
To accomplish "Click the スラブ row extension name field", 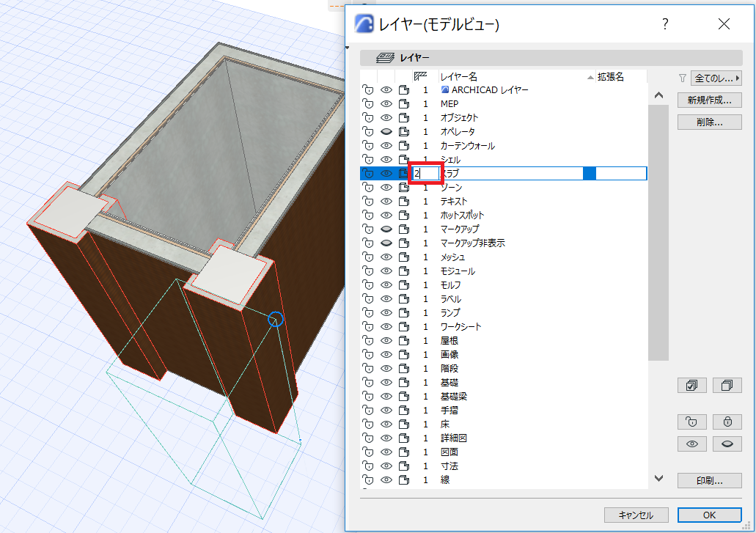I will (621, 174).
